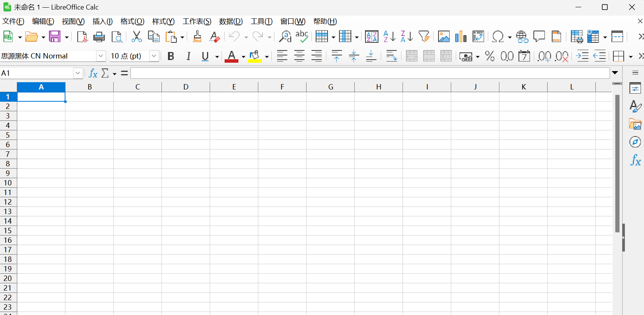Select the row 10 header
Image resolution: width=644 pixels, height=315 pixels.
coord(8,183)
